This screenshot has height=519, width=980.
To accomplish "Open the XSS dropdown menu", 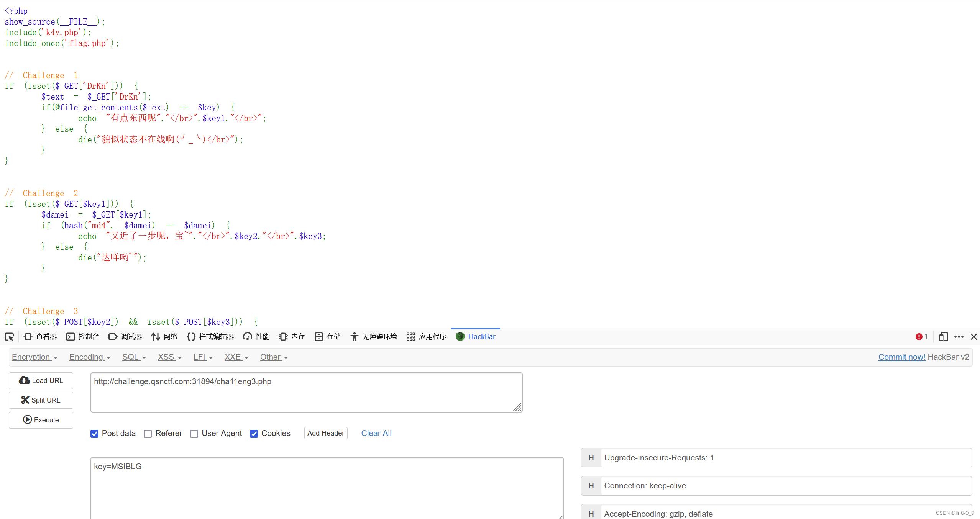I will tap(170, 357).
